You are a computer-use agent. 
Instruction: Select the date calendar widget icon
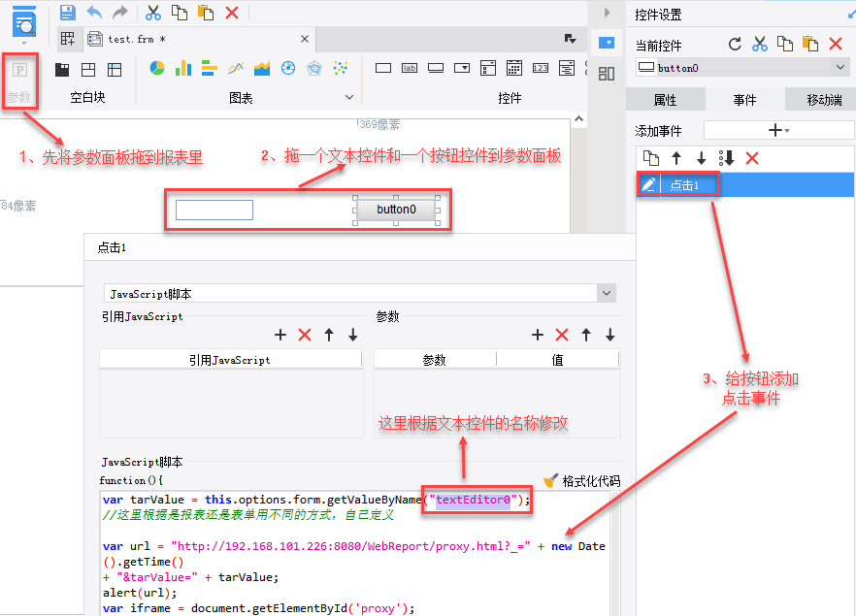(514, 68)
